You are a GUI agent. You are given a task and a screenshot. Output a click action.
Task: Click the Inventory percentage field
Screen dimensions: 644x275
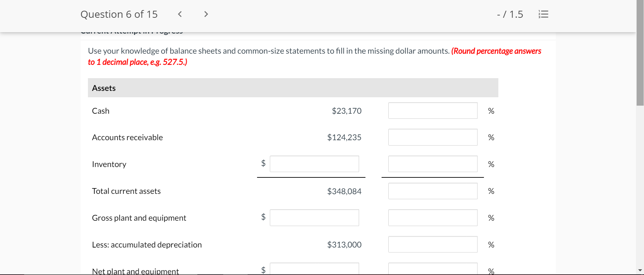(x=433, y=164)
